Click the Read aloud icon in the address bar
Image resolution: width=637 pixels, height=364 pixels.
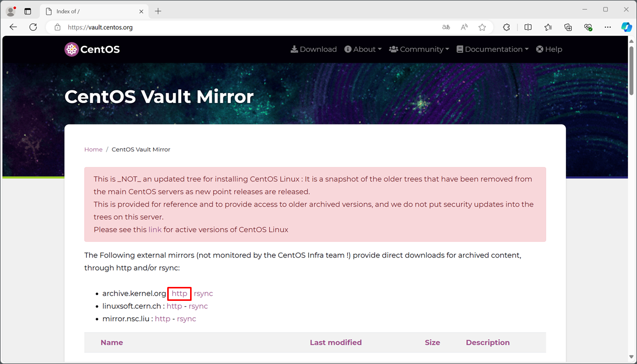click(464, 27)
